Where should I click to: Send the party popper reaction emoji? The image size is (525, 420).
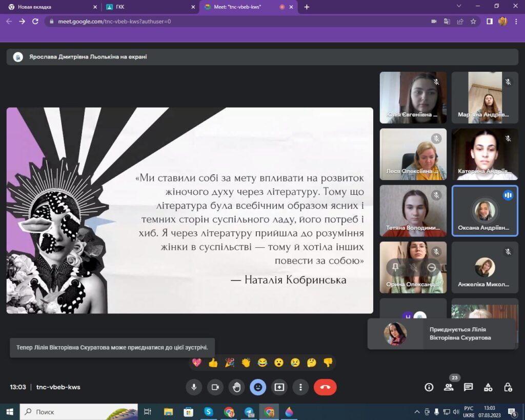230,363
